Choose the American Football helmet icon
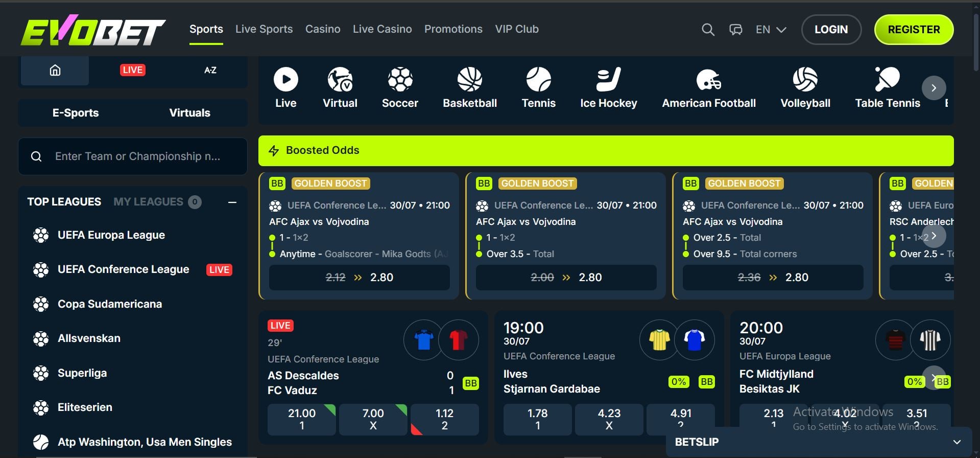 [709, 80]
